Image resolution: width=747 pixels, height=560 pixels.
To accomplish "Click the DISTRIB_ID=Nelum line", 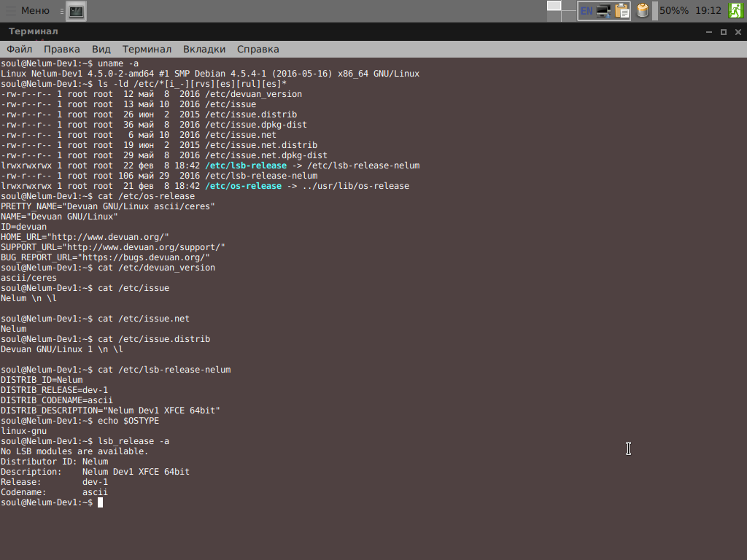I will (42, 380).
